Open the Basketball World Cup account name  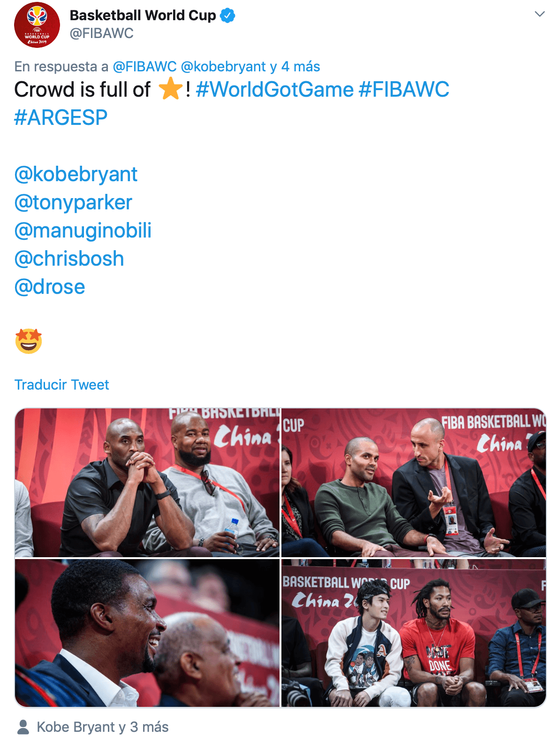[143, 15]
